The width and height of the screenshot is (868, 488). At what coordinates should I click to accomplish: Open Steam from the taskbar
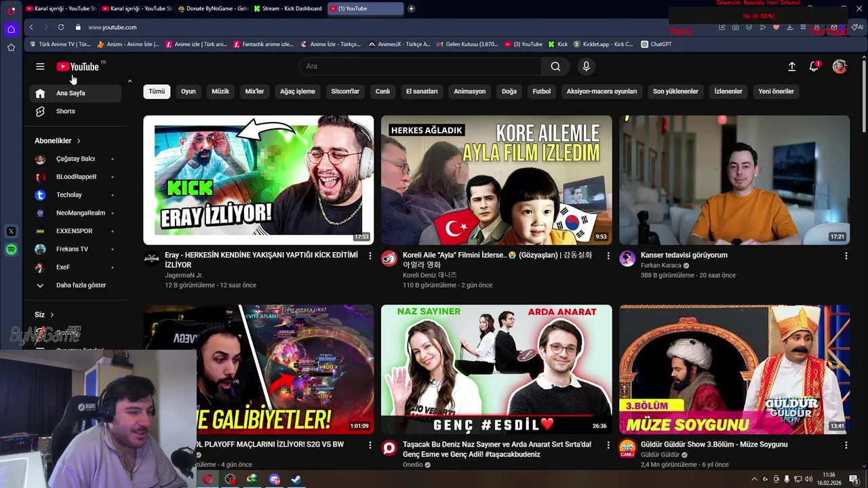[x=296, y=479]
